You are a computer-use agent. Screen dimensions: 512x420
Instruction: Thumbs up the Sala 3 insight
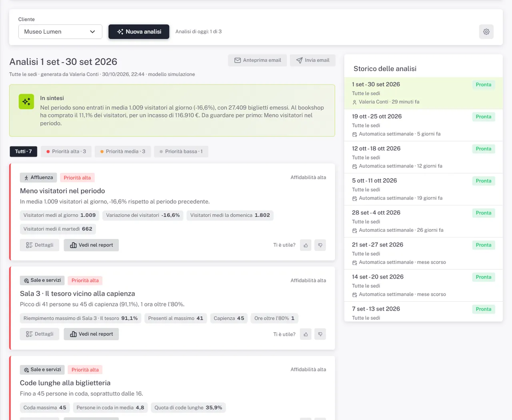(x=306, y=334)
